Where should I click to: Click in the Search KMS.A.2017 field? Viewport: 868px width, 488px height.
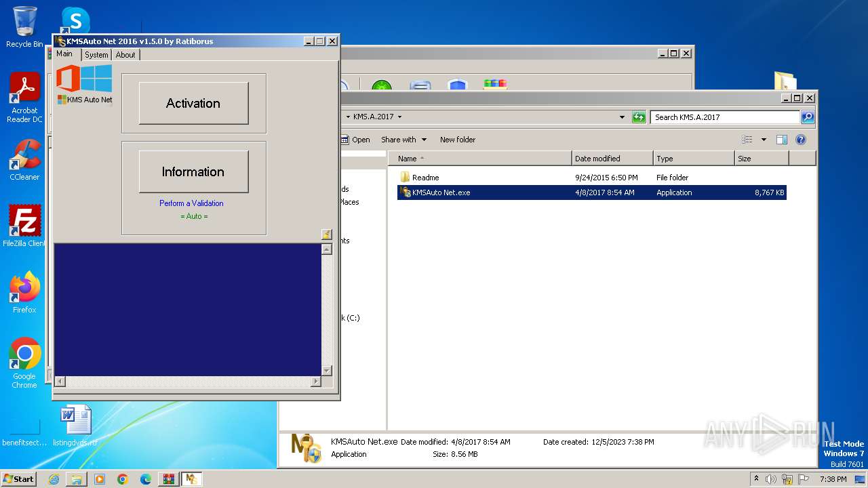(x=725, y=117)
